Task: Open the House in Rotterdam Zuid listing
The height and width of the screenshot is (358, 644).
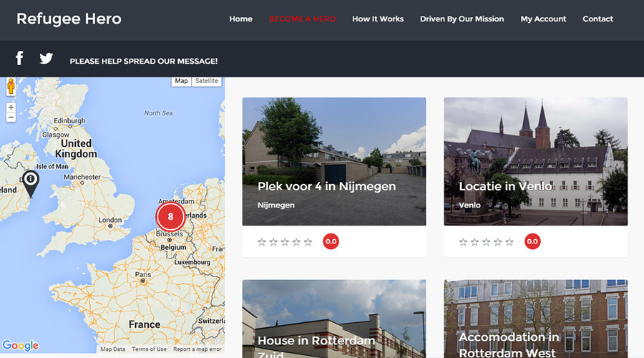Action: point(316,347)
